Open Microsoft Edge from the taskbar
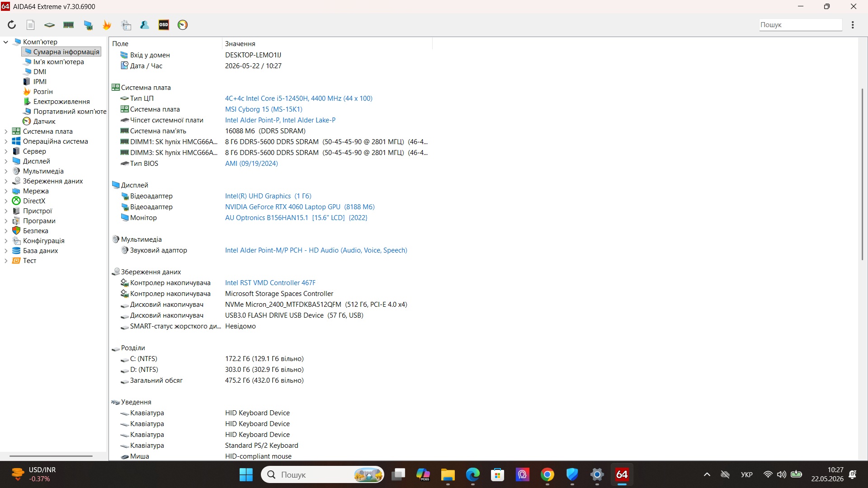Image resolution: width=868 pixels, height=488 pixels. click(x=473, y=475)
